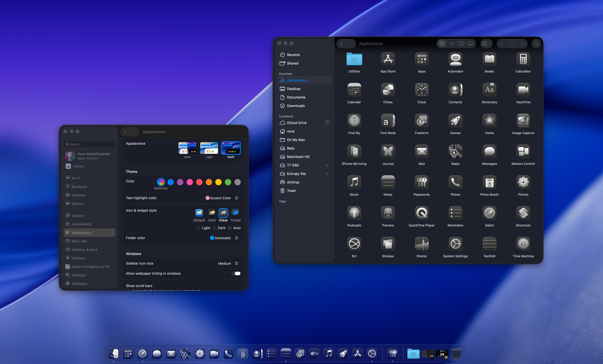Choose the Auto icon radio option
This screenshot has width=603, height=364.
click(230, 228)
